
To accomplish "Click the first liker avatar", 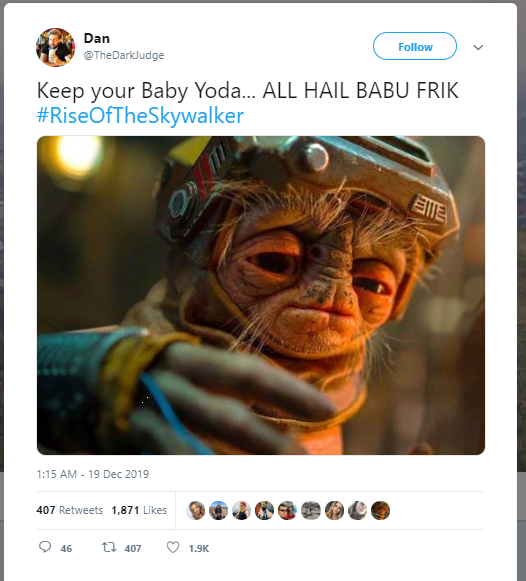I will click(x=196, y=510).
